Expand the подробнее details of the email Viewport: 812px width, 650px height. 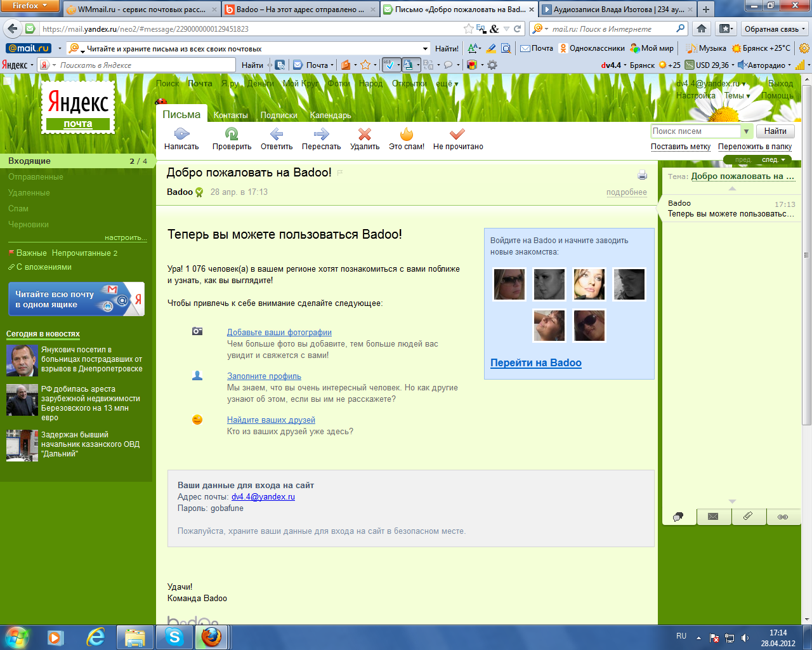click(627, 192)
